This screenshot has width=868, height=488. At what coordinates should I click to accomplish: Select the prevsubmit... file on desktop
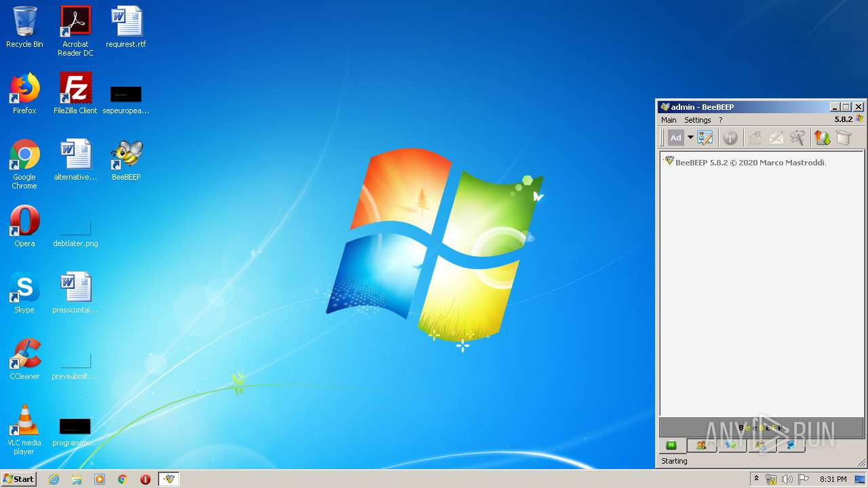click(x=75, y=366)
